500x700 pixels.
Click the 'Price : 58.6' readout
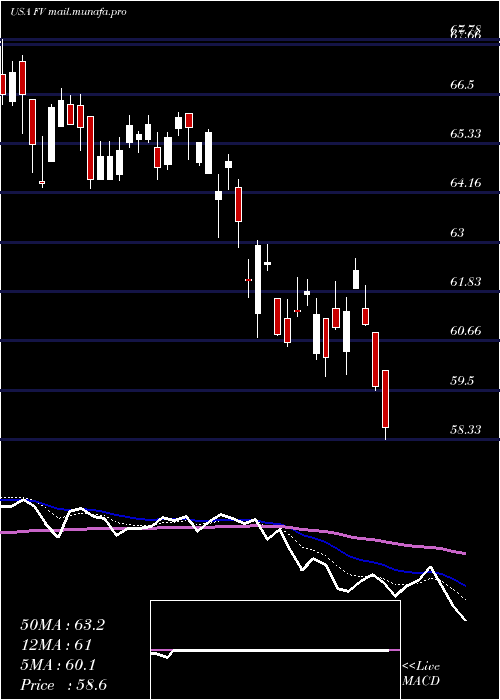point(63,685)
